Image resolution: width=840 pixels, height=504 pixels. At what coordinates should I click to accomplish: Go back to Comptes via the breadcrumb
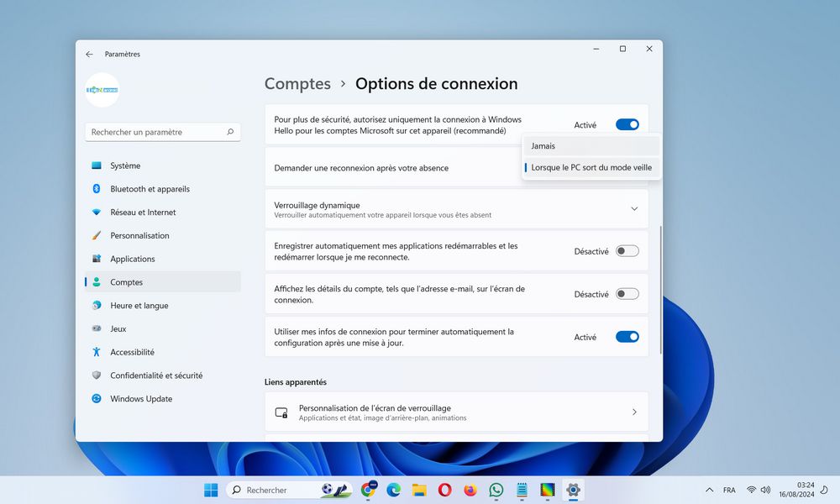tap(297, 83)
